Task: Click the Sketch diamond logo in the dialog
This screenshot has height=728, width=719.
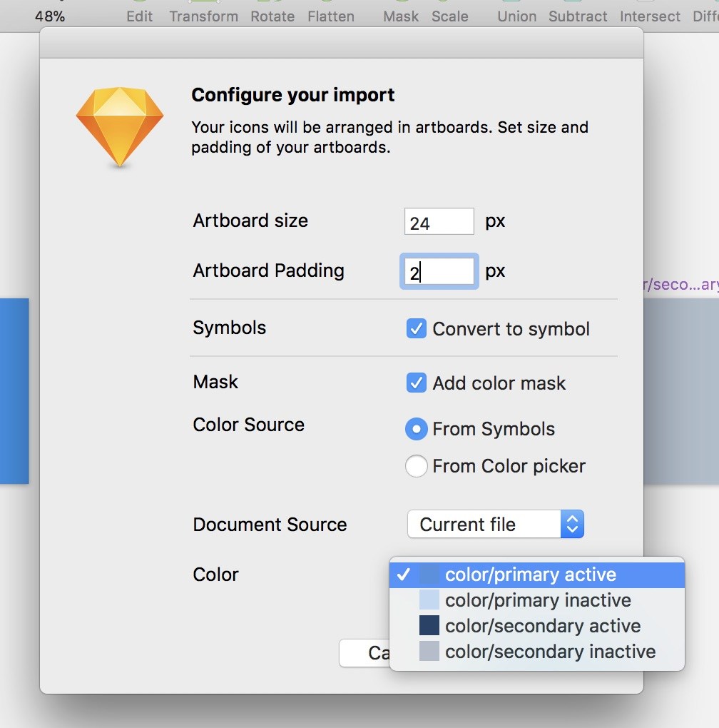Action: coord(119,127)
